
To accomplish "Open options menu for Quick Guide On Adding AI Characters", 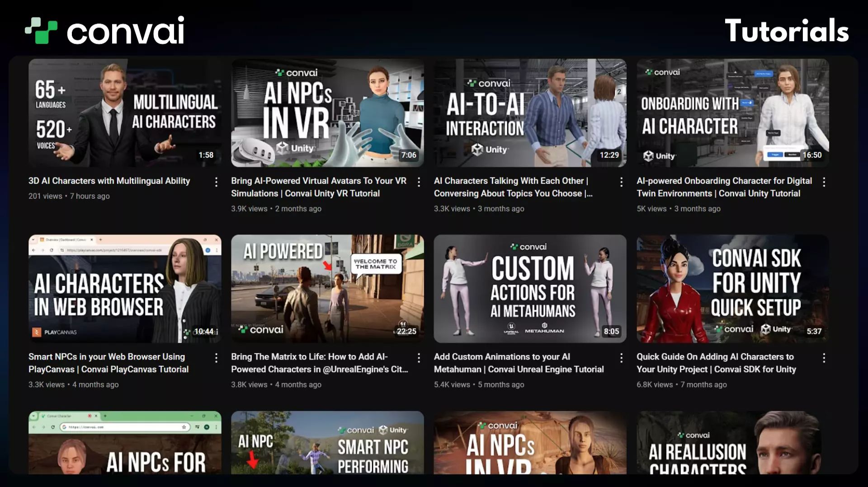I will pos(824,358).
